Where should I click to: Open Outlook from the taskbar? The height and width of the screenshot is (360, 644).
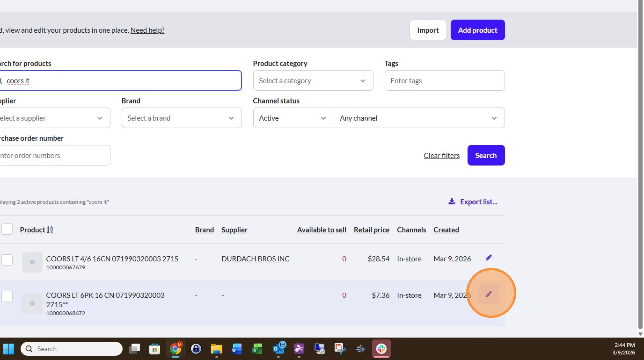(x=278, y=349)
